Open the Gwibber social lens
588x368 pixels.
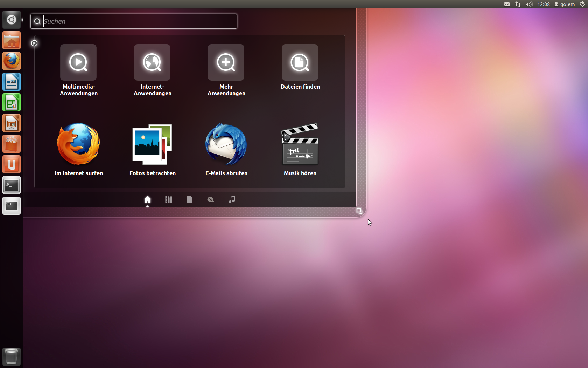coord(210,199)
